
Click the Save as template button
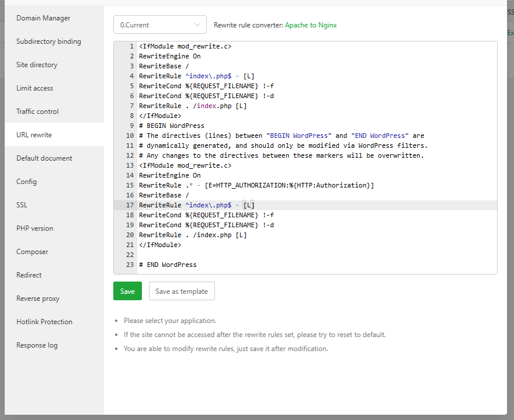click(182, 291)
